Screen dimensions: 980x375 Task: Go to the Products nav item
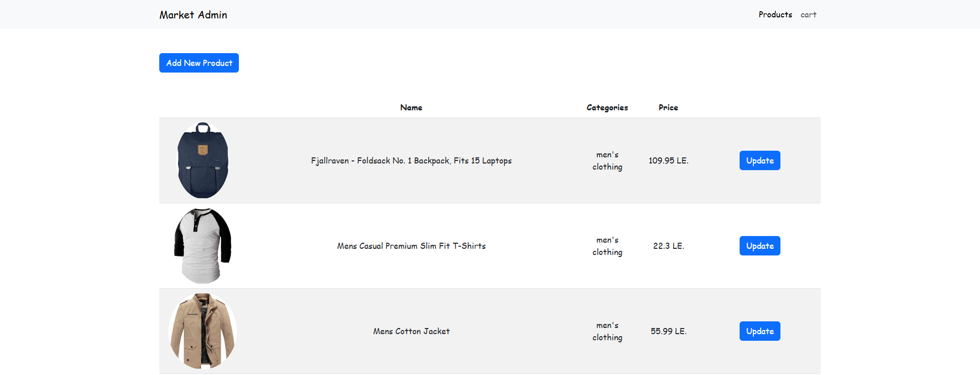[x=775, y=15]
